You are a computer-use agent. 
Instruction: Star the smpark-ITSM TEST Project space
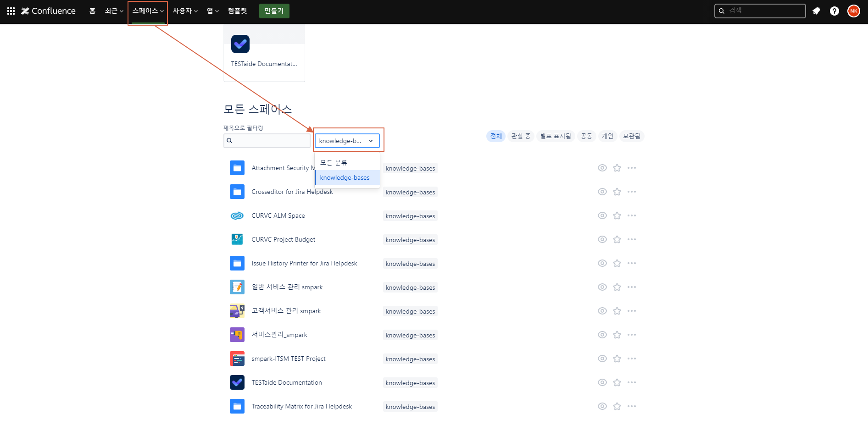pyautogui.click(x=617, y=359)
